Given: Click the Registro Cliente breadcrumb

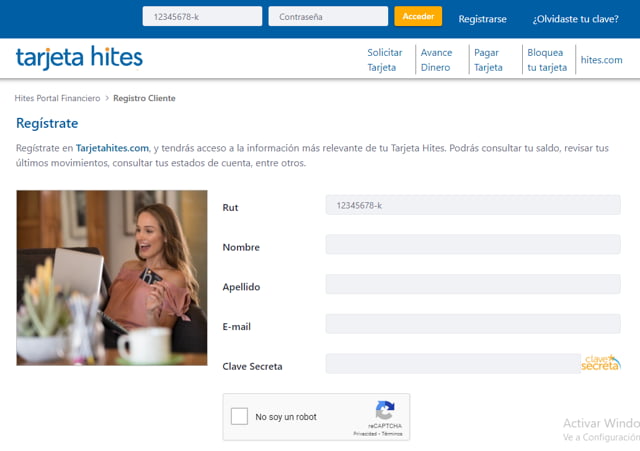Looking at the screenshot, I should (144, 98).
